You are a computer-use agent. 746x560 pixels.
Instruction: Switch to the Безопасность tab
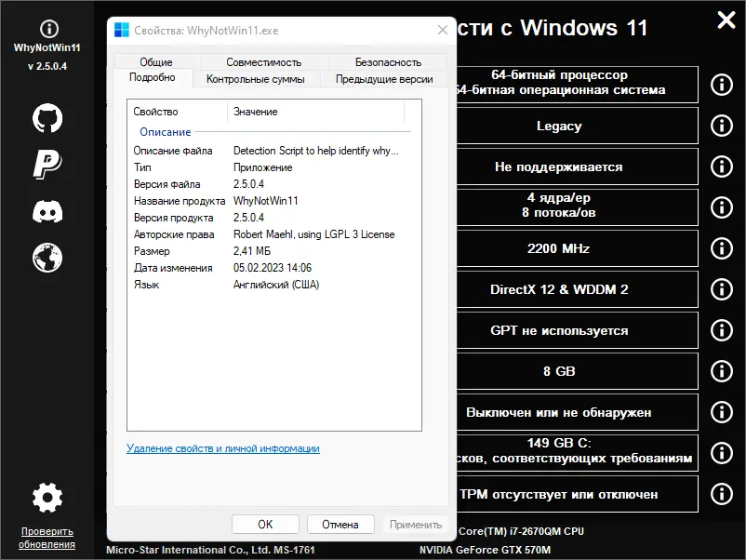(388, 61)
